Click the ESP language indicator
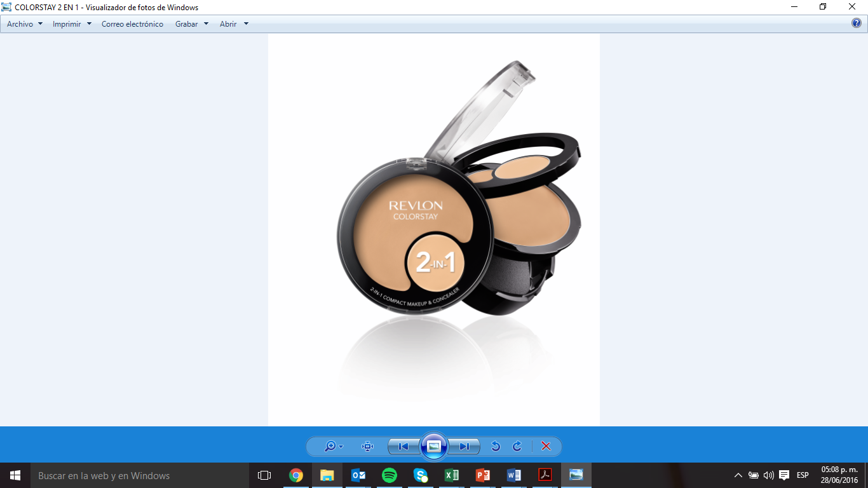This screenshot has width=868, height=488. point(803,475)
